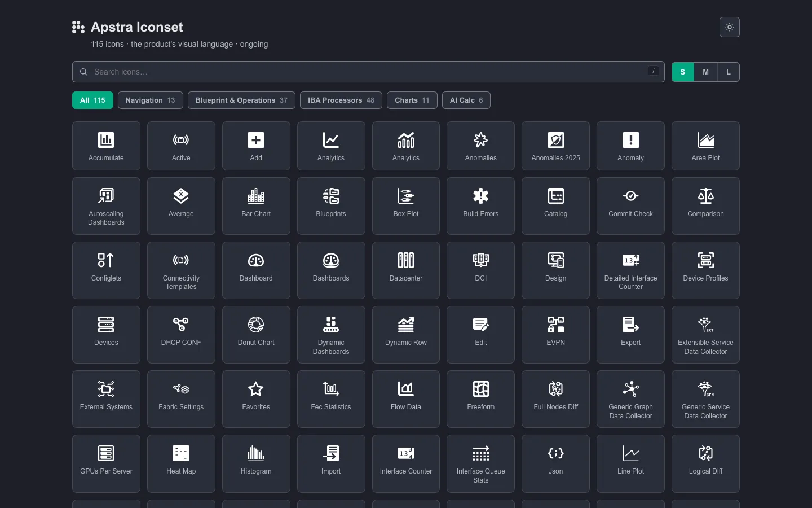Set icon size to M

tap(705, 72)
